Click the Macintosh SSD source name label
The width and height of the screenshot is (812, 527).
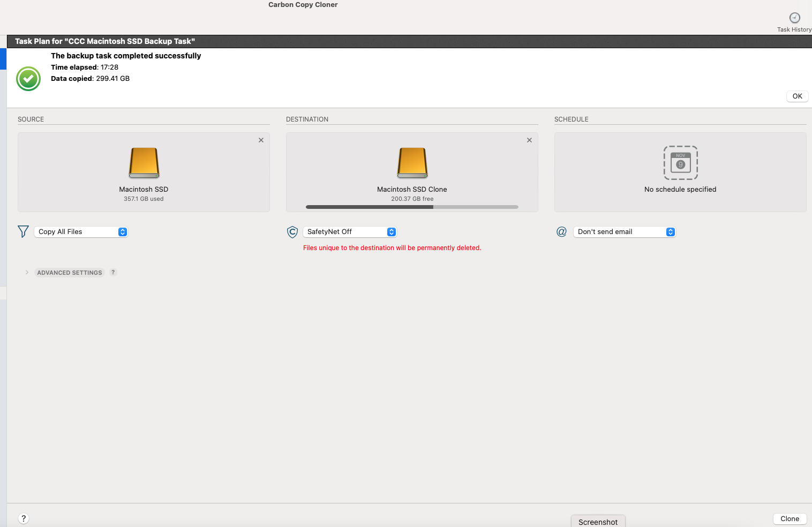pos(144,190)
